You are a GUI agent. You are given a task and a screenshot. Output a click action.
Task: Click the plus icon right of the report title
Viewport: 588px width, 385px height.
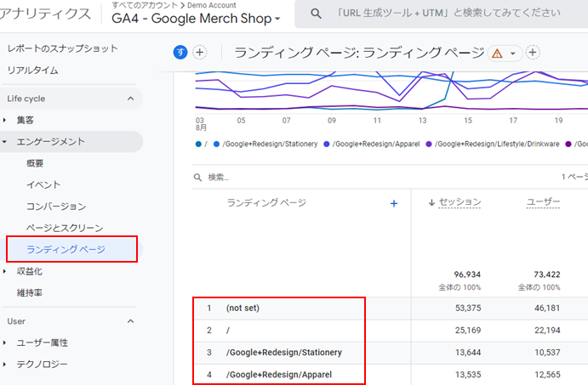tap(533, 53)
